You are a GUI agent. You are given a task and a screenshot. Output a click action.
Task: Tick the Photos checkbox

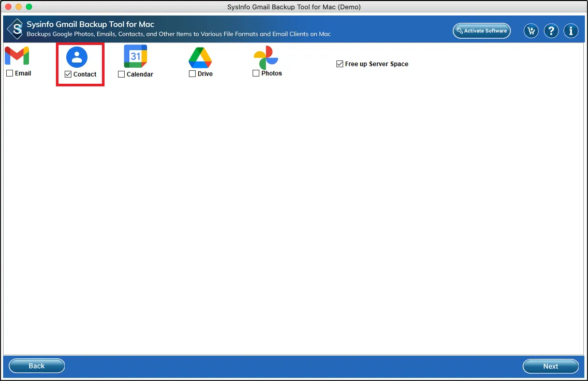(x=256, y=73)
